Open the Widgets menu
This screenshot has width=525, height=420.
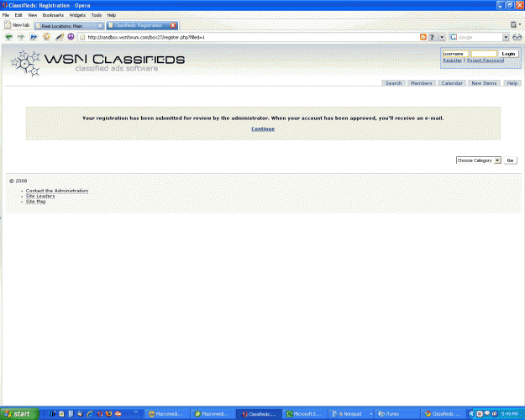click(x=77, y=15)
